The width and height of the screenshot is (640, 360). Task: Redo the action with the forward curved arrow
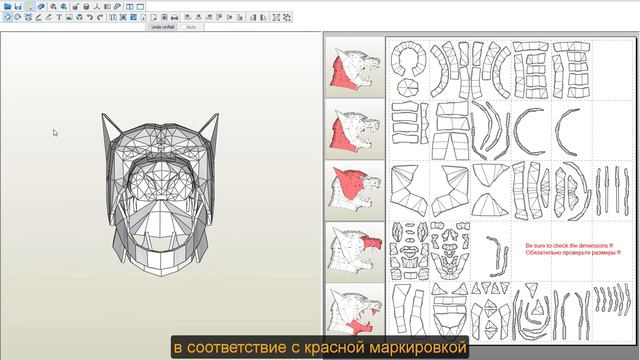[100, 17]
